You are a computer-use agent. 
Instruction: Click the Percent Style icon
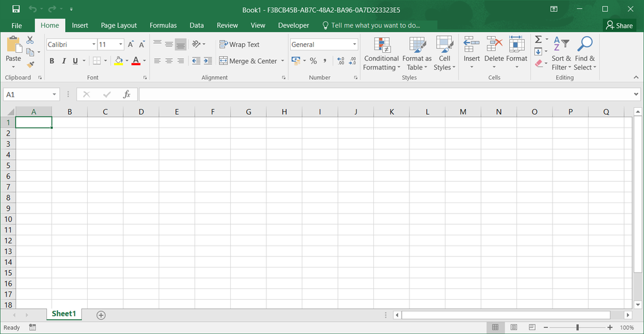coord(313,61)
